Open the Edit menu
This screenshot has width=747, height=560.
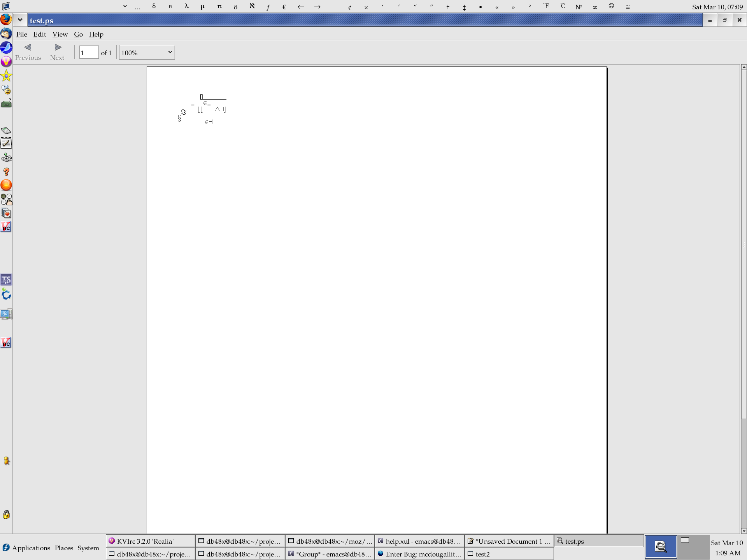(x=40, y=34)
